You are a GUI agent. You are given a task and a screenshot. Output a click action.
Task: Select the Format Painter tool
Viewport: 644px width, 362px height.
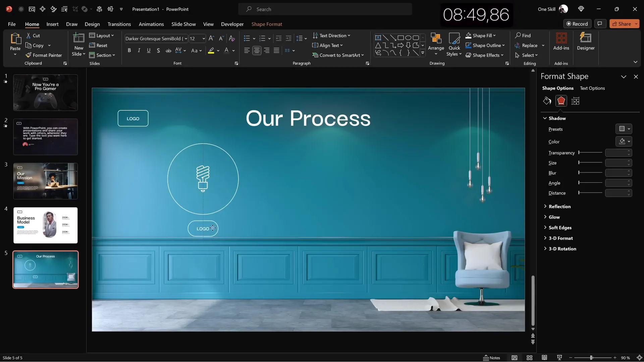pos(44,55)
